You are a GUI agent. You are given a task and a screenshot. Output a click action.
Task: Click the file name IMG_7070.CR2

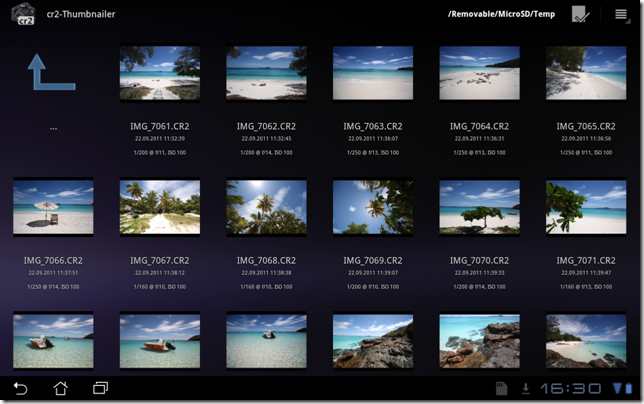click(479, 261)
